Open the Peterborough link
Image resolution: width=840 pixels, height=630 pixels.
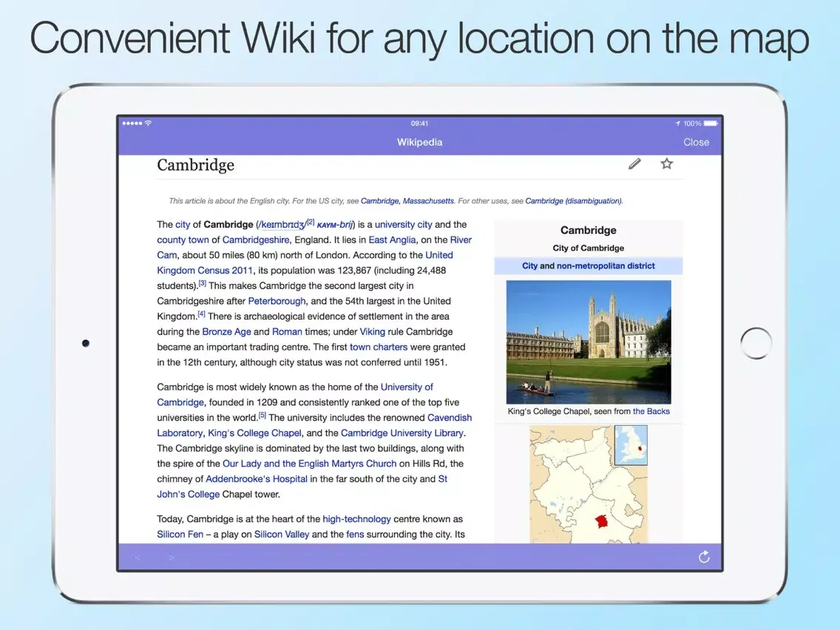[277, 301]
